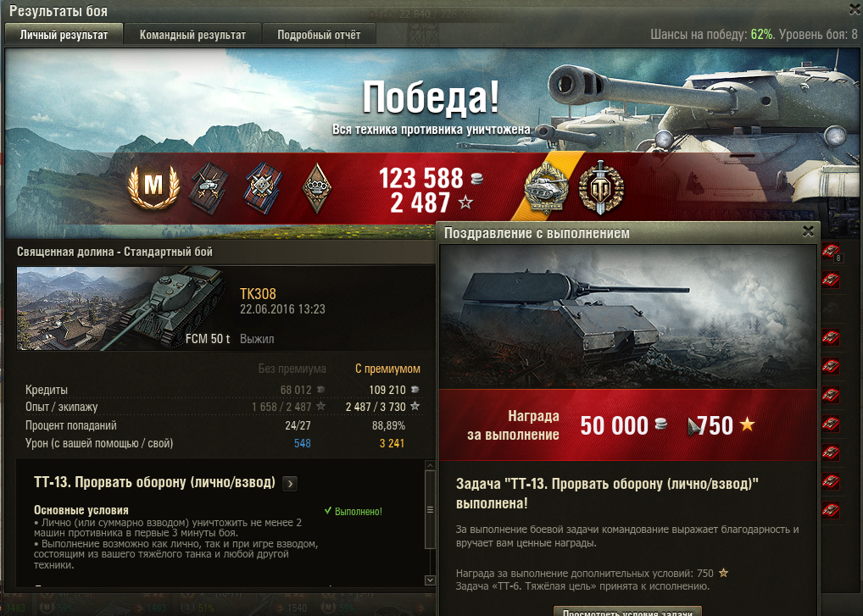Click the Mastery badge 'M' medal icon
Viewport: 863px width, 616px height.
(x=153, y=187)
